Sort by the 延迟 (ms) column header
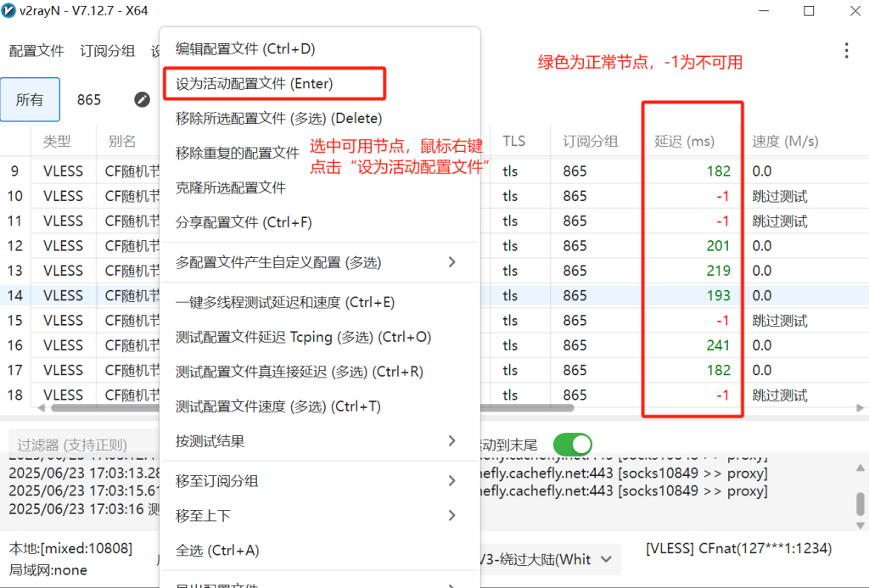Image resolution: width=869 pixels, height=588 pixels. tap(684, 142)
